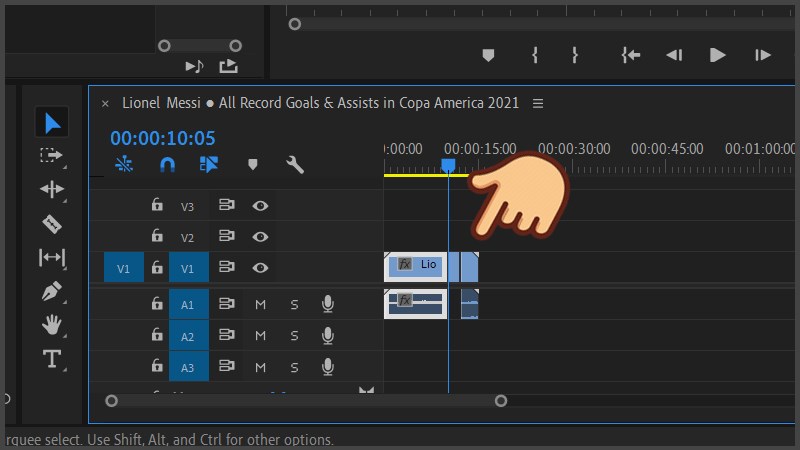This screenshot has width=800, height=450.
Task: Click Play in the Program monitor
Action: [717, 55]
